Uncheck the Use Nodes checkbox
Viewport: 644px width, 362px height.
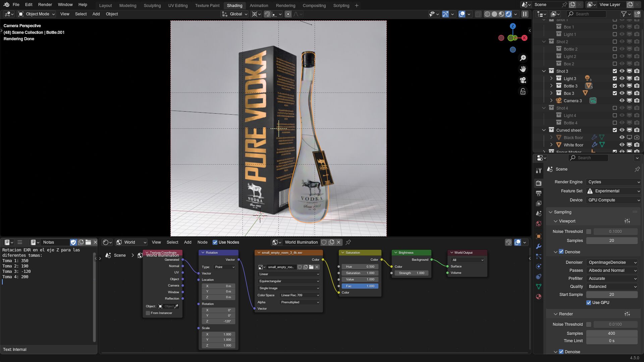(x=215, y=242)
